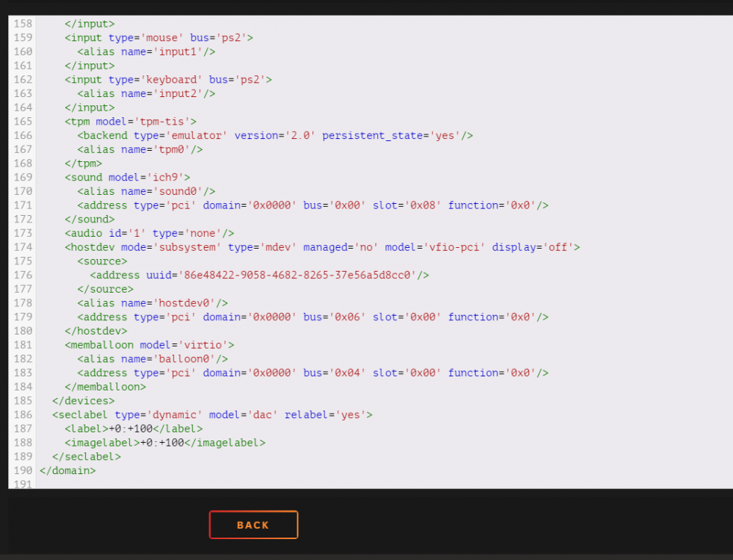Click the closing </tpm> tag
The height and width of the screenshot is (560, 733).
83,164
